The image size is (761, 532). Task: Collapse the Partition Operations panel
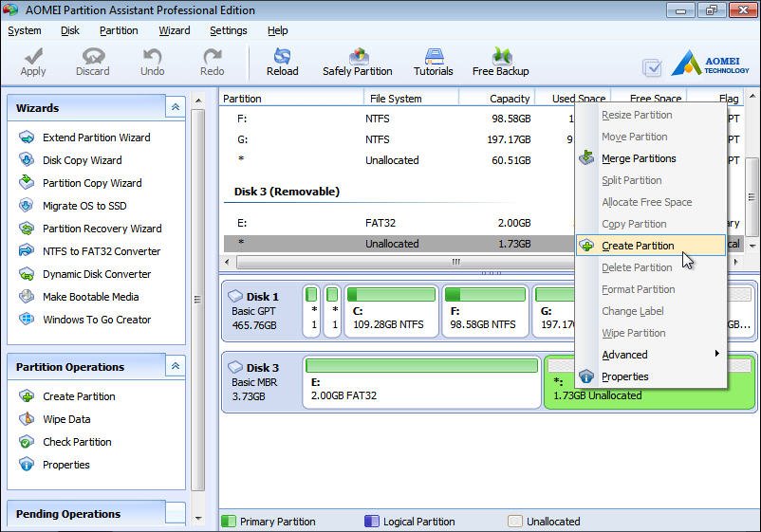[176, 366]
